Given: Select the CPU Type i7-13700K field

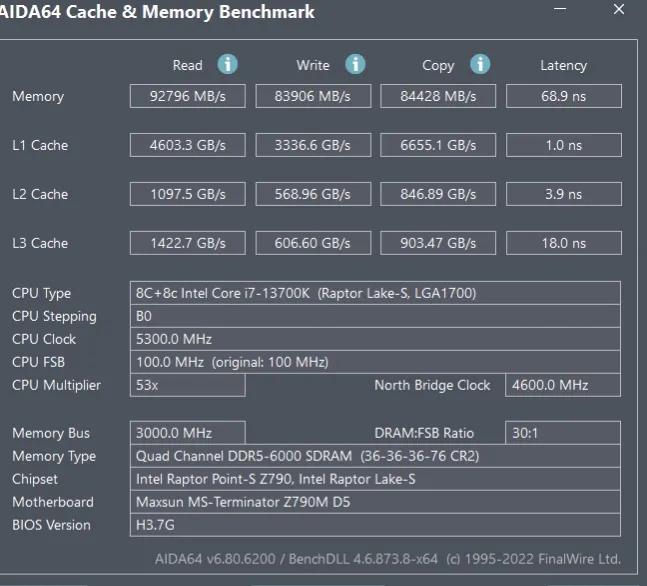Looking at the screenshot, I should point(375,293).
